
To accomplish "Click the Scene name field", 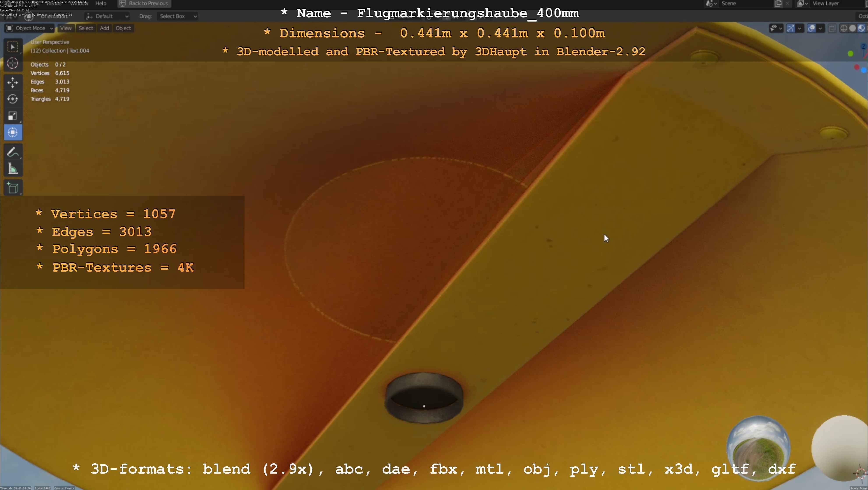I will [x=746, y=3].
